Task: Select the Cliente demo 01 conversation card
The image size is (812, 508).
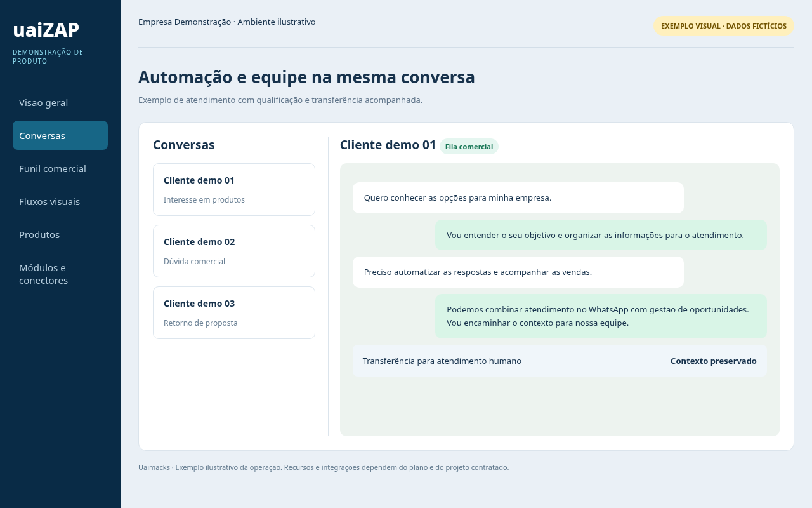Action: click(234, 189)
